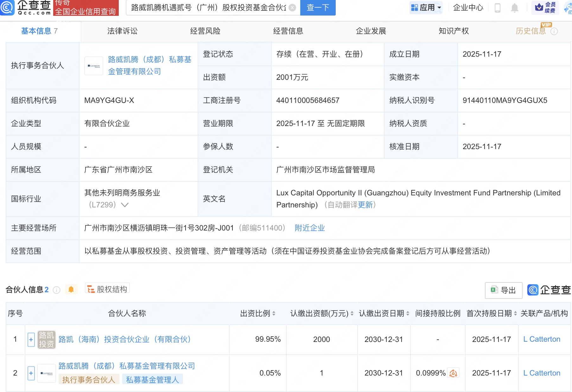This screenshot has width=572, height=392.
Task: Open the 股权结构 equity structure view
Action: tap(108, 288)
